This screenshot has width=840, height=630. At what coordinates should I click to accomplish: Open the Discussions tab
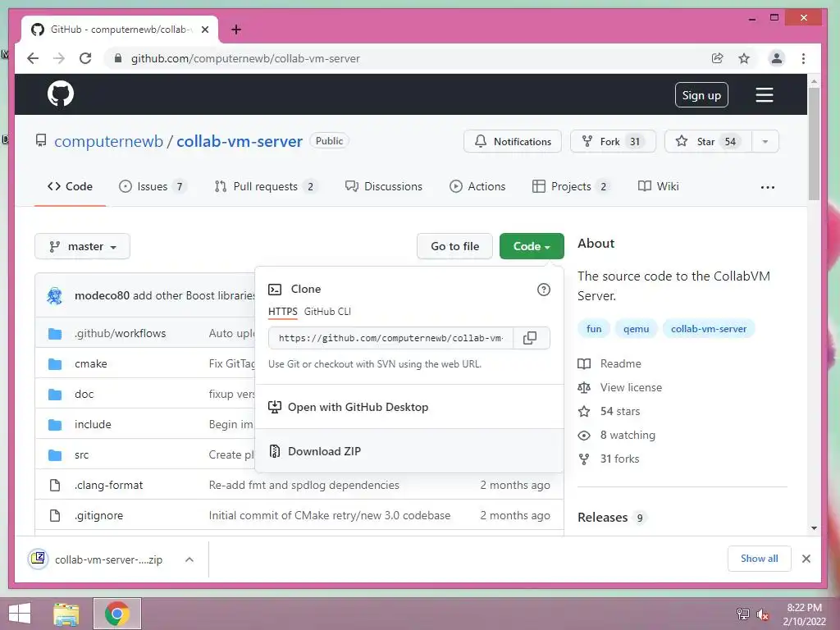click(x=384, y=186)
